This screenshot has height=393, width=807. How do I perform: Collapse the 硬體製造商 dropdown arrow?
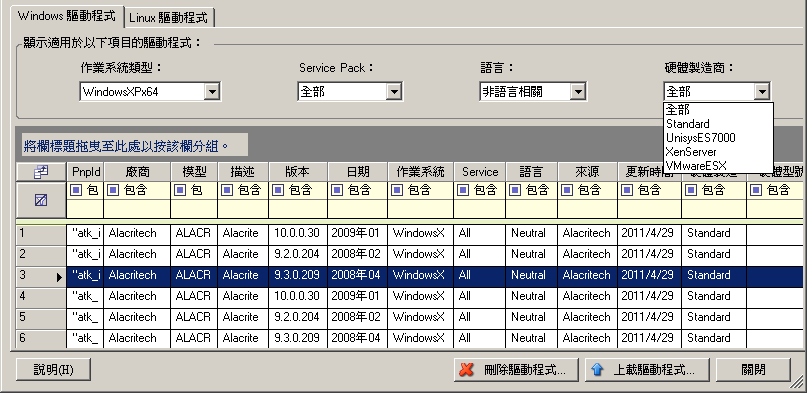point(762,92)
